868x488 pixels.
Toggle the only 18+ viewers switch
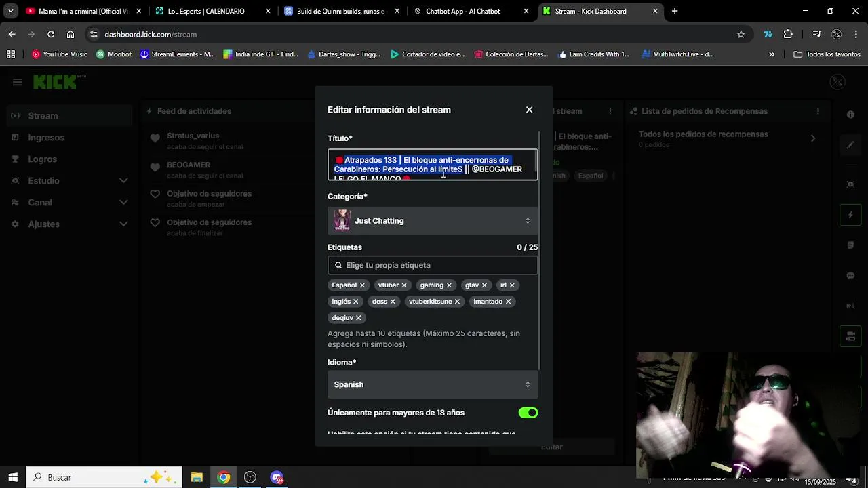coord(528,413)
